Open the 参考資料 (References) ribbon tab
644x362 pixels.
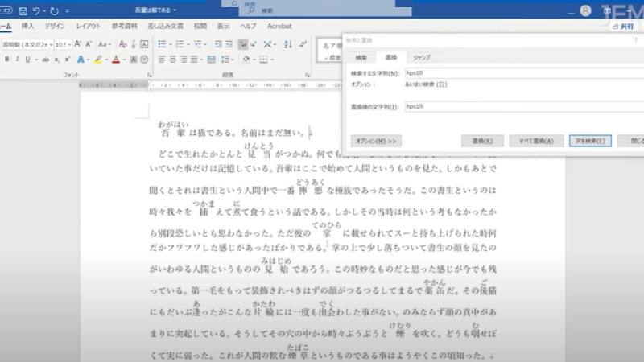coord(125,26)
